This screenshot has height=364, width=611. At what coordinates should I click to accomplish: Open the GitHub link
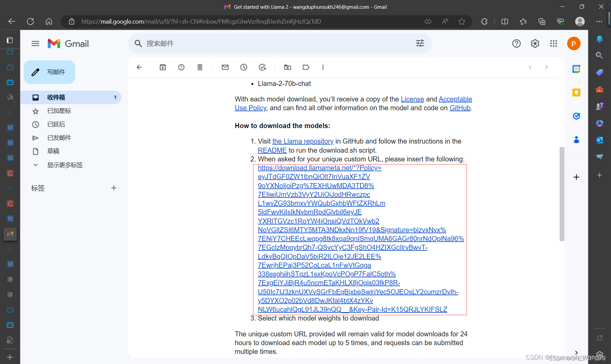point(460,108)
